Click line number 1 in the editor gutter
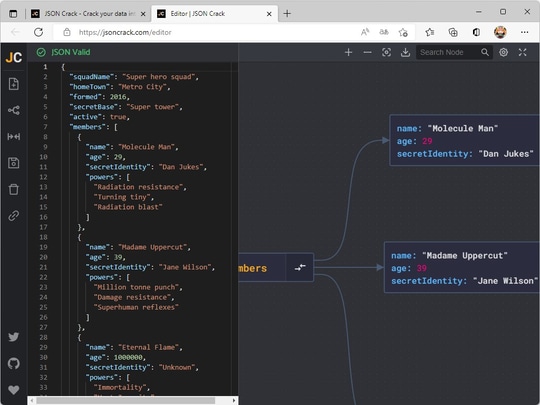 point(45,67)
